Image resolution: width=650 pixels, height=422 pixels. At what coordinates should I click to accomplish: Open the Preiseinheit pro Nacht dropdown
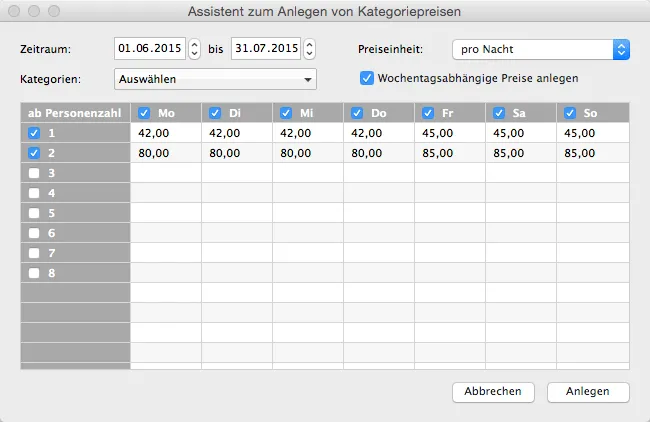(541, 49)
